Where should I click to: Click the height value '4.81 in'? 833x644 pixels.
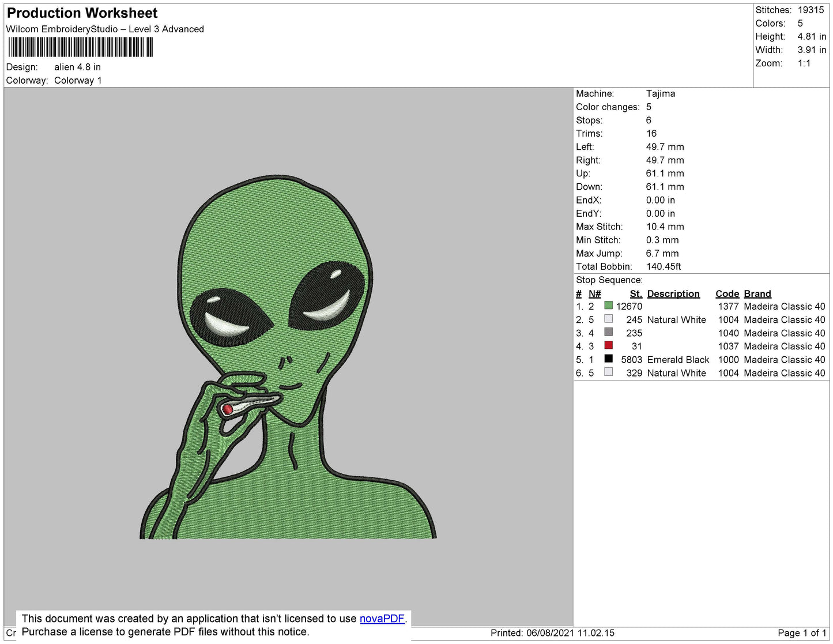812,37
